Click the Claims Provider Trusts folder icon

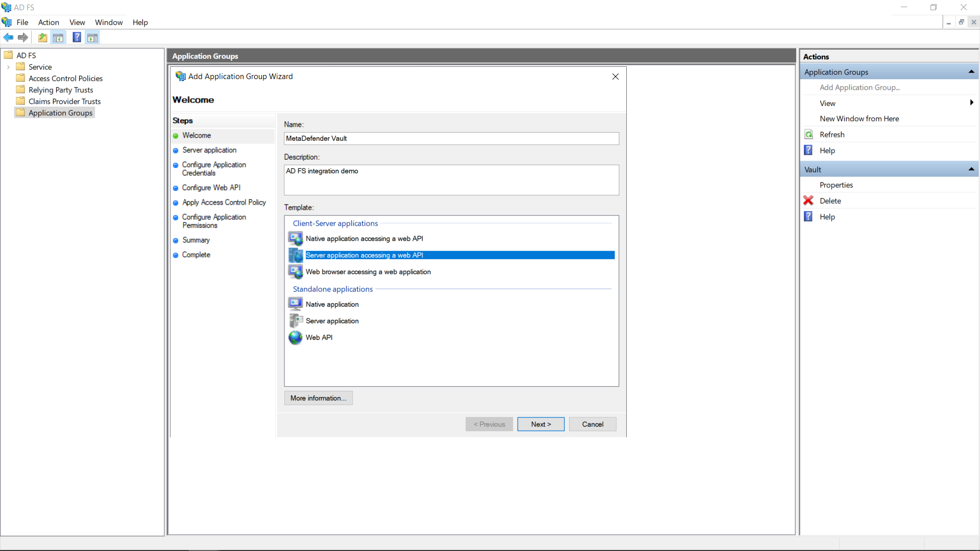pos(20,101)
